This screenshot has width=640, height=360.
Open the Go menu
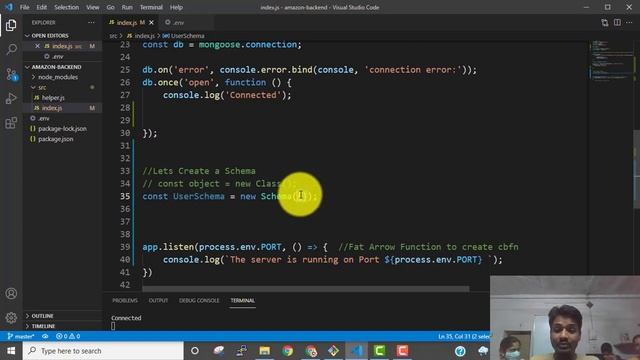(x=110, y=7)
